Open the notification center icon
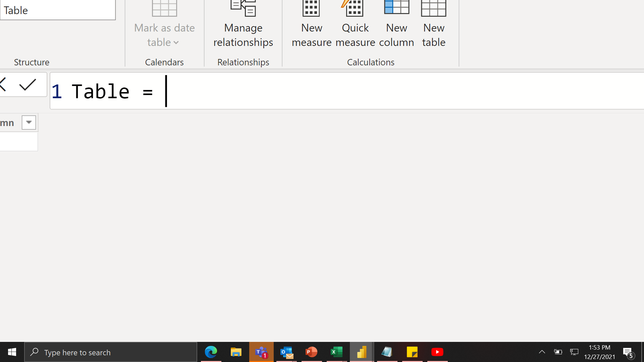The height and width of the screenshot is (362, 644). 628,352
